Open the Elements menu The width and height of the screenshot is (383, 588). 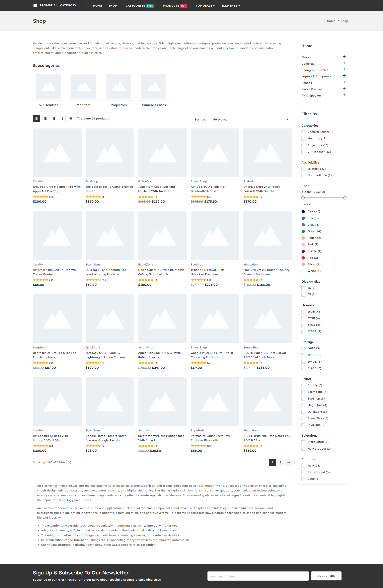(x=231, y=5)
